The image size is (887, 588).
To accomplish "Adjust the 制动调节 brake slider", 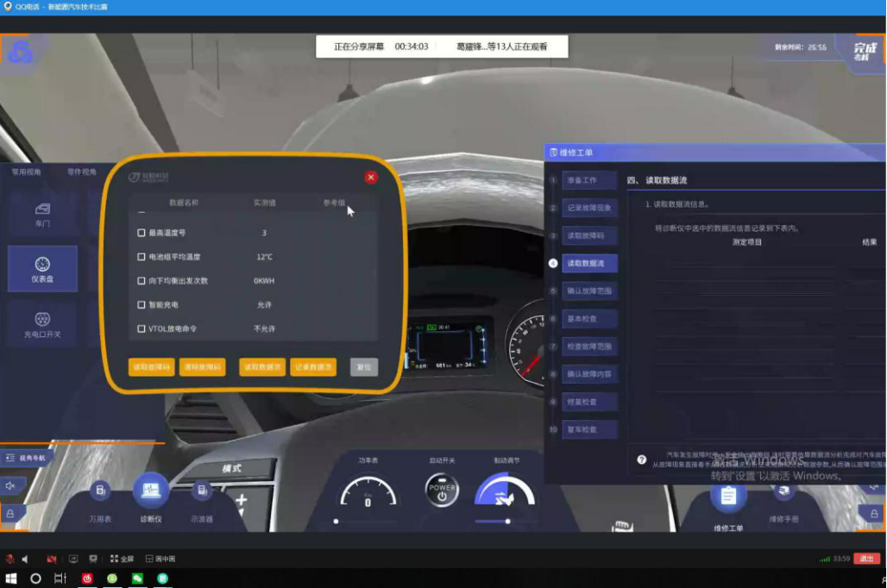I will tap(507, 521).
